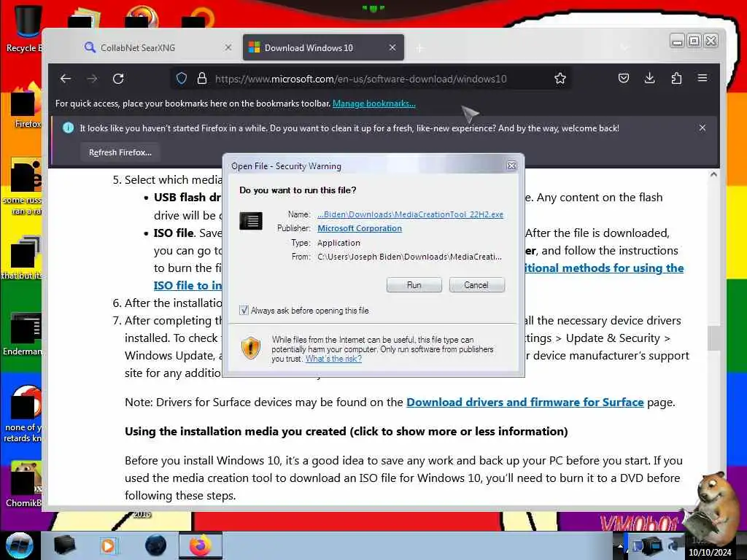Select the Download Windows 10 tab
The image size is (747, 560).
(x=323, y=47)
